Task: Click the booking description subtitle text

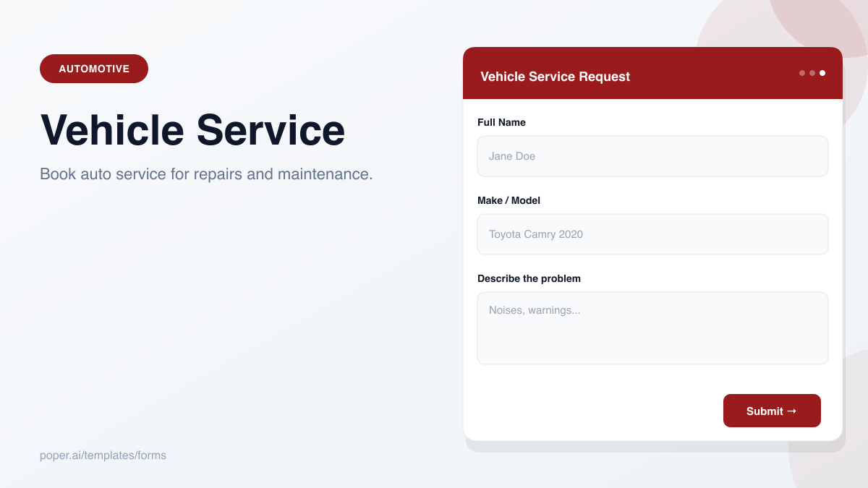Action: coord(206,174)
